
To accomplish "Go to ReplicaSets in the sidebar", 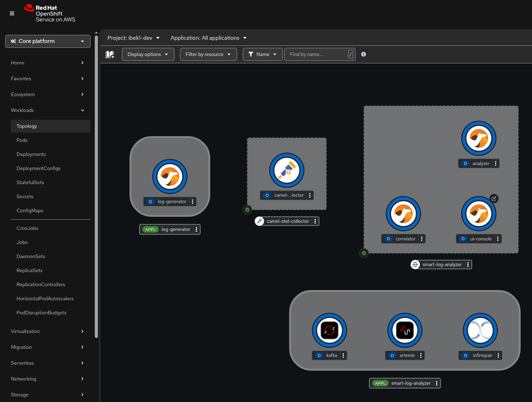I will click(51, 270).
